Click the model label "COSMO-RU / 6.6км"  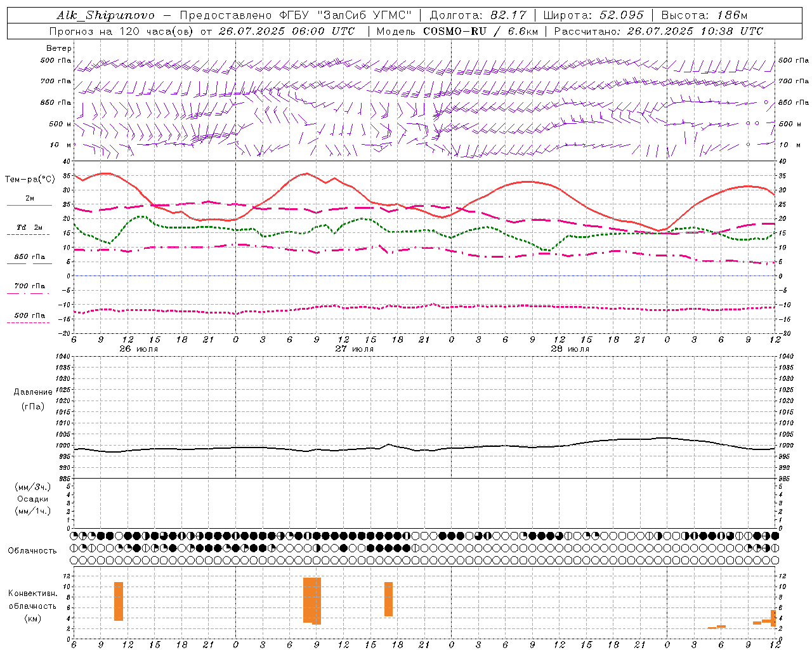tap(480, 31)
